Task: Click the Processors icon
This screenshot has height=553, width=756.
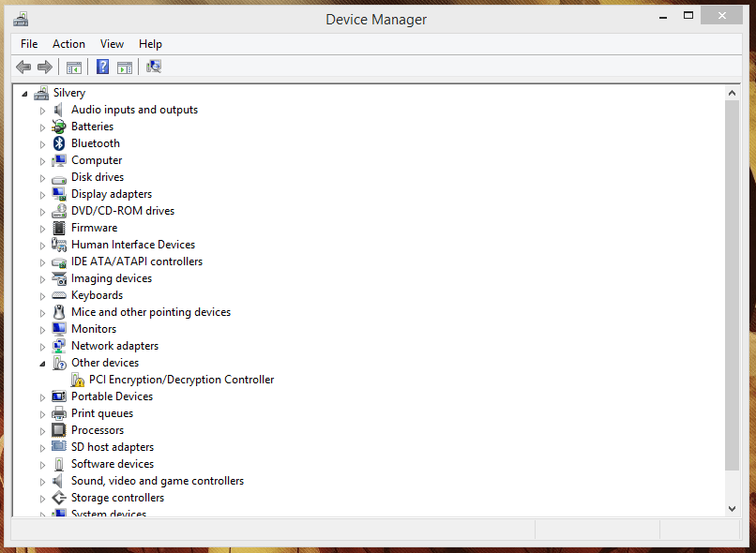Action: point(59,429)
